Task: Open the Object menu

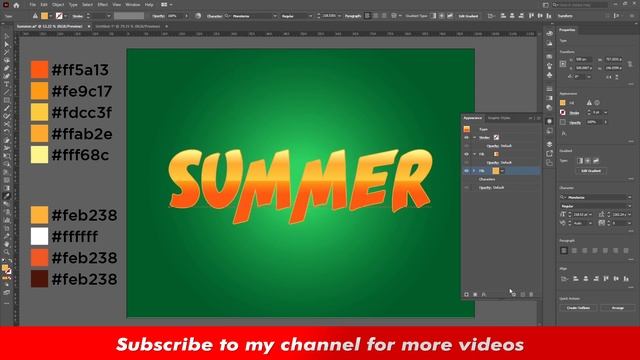Action: [x=58, y=4]
